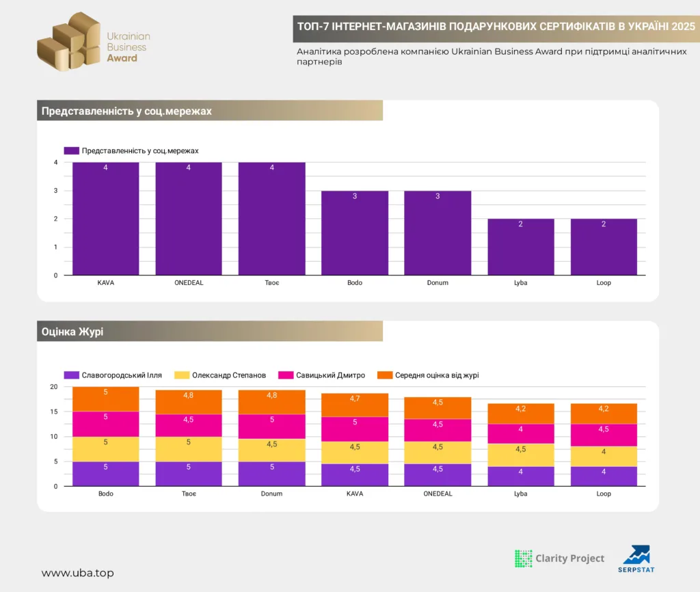The image size is (700, 592).
Task: Select the Loop bar with value 2
Action: click(604, 247)
